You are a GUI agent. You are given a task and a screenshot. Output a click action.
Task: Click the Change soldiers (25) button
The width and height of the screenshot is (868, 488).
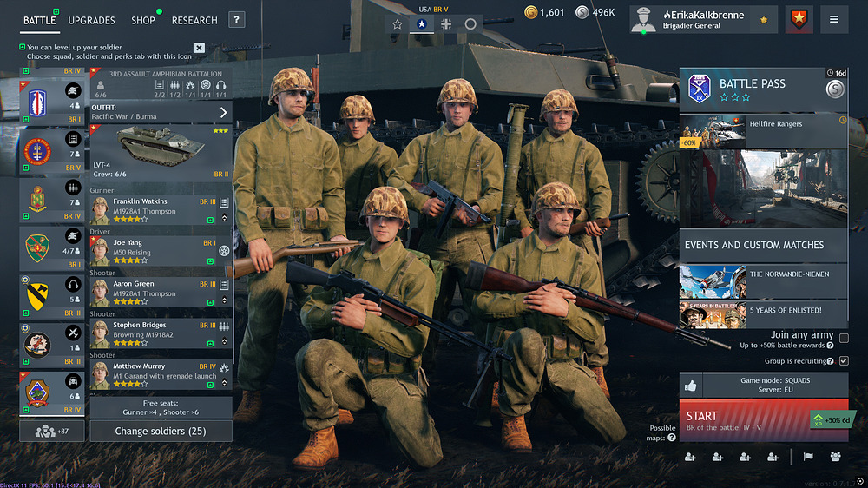pos(161,431)
